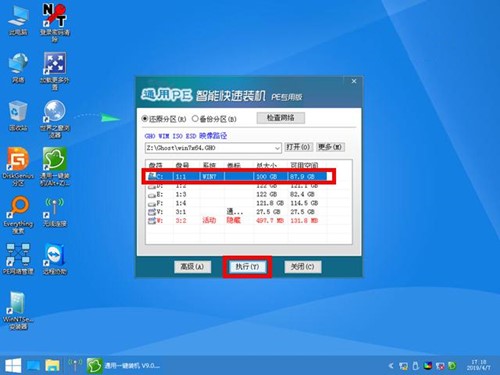The height and width of the screenshot is (375, 500).
Task: Select the C: 1:1 WIN7 partition row
Action: tap(237, 176)
